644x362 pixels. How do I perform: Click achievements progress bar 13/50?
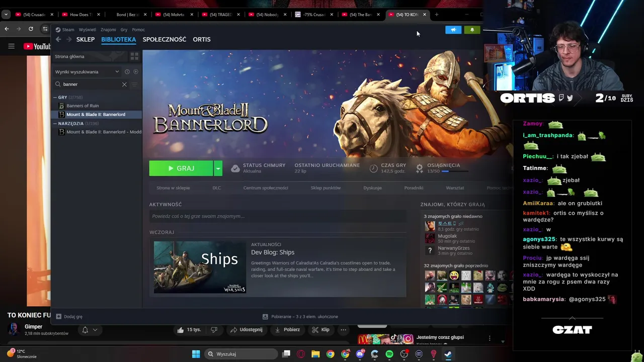454,171
